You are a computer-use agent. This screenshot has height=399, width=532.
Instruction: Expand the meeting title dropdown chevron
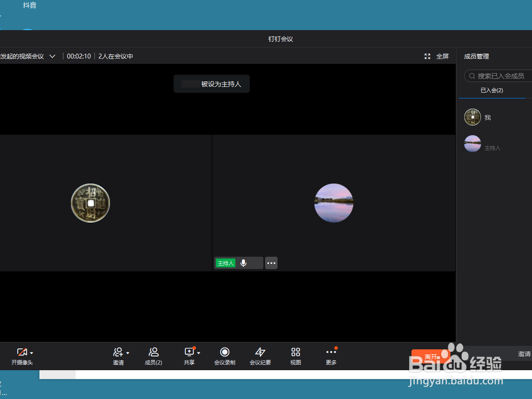(52, 56)
